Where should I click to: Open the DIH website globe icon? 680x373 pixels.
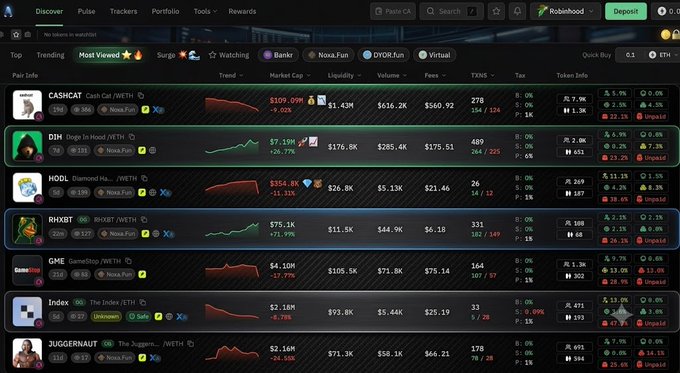coord(153,151)
